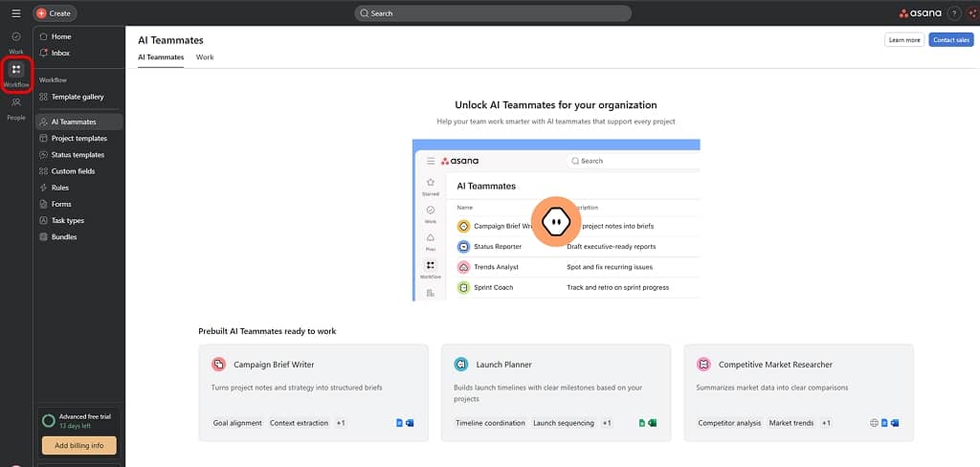Open the Competitive Market Researcher card title
Image resolution: width=980 pixels, height=467 pixels.
pos(775,365)
